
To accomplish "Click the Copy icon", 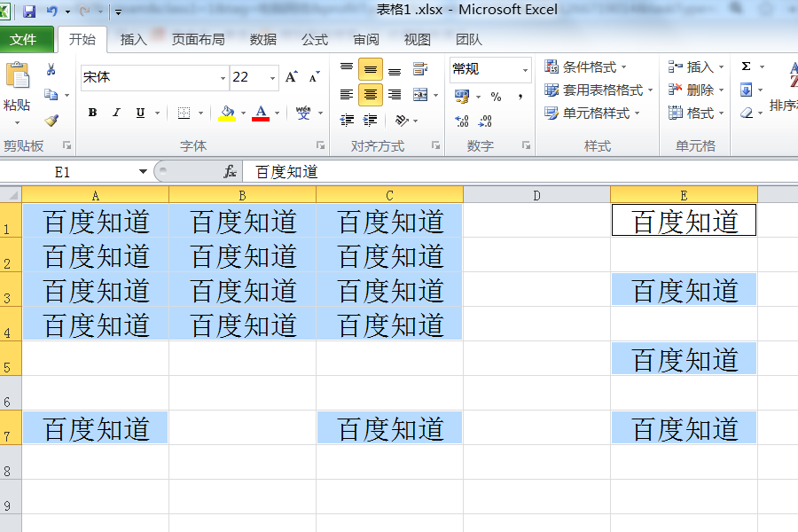I will [51, 94].
